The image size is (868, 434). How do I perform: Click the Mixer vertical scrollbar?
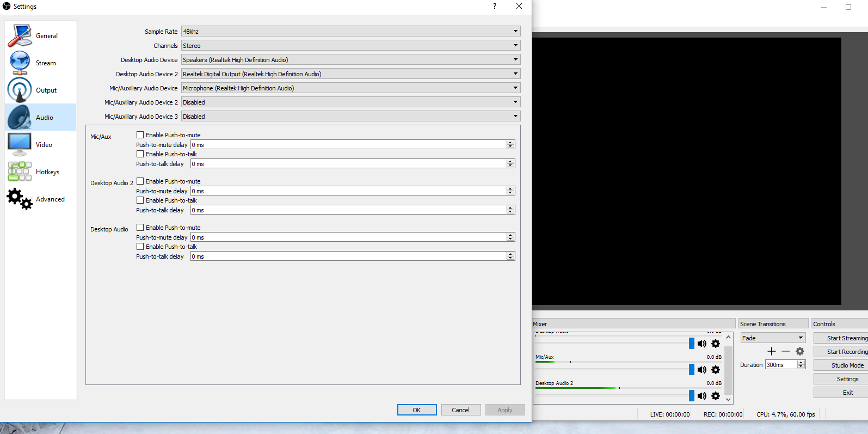pos(729,370)
